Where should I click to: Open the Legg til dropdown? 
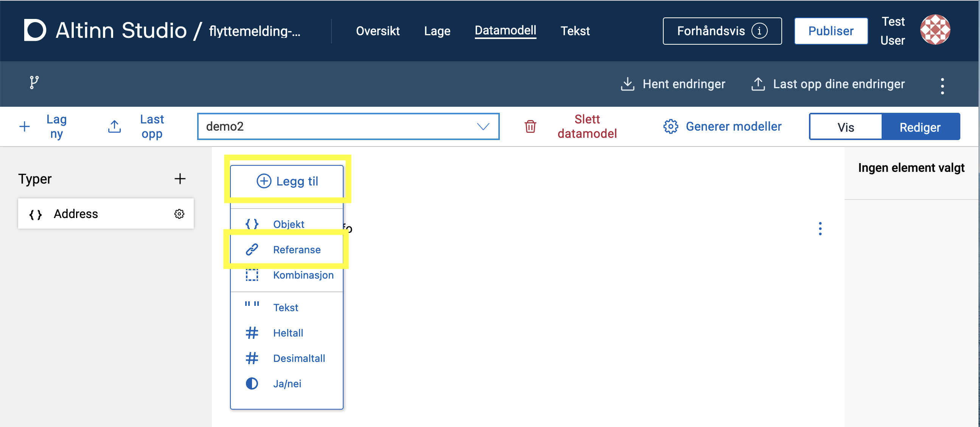pyautogui.click(x=287, y=181)
